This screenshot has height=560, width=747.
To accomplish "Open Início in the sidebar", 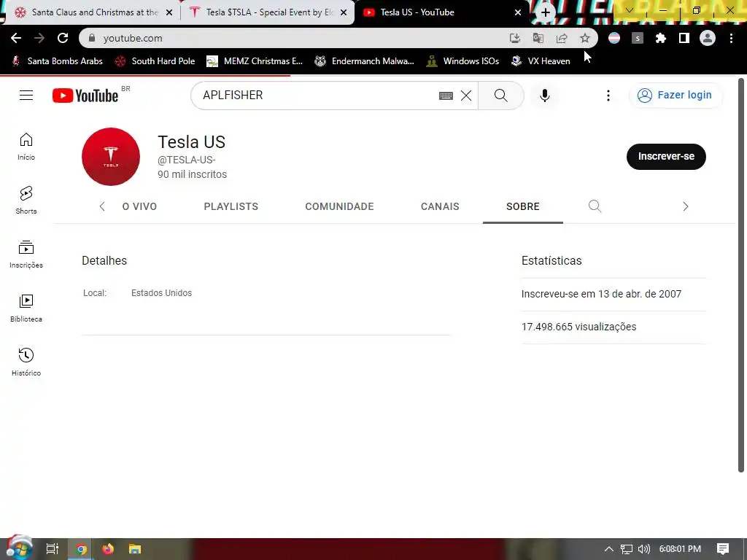I will point(26,146).
